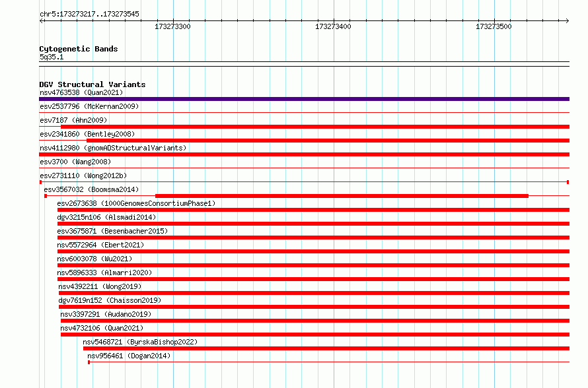Click nsv3397291 (Audano2019) label

click(x=106, y=314)
